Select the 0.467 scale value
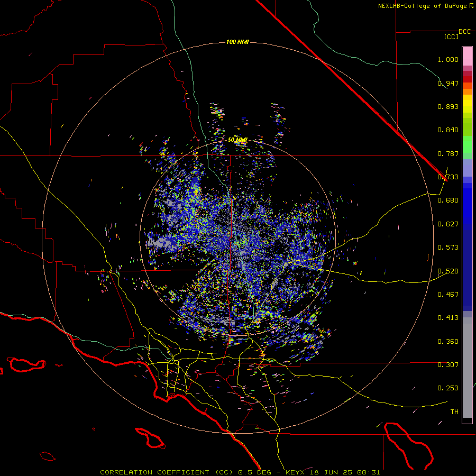 pos(448,295)
